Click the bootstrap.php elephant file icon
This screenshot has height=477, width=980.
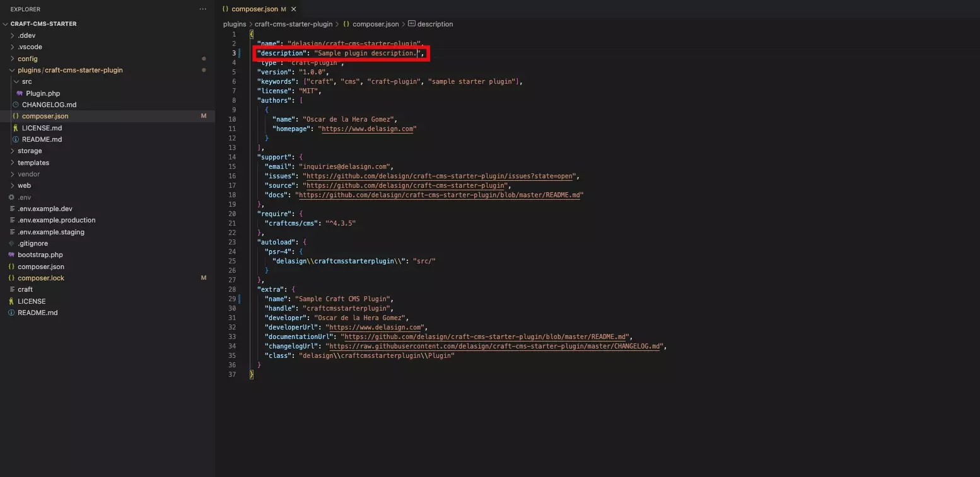(11, 255)
